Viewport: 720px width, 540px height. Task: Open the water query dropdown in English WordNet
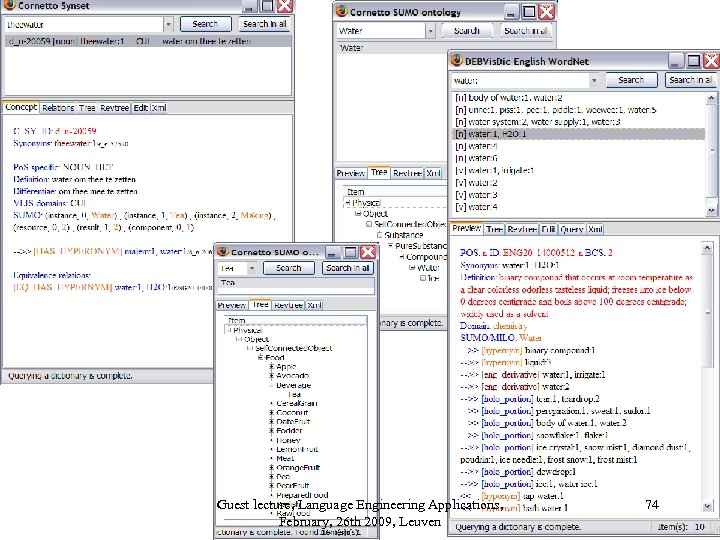[x=594, y=80]
